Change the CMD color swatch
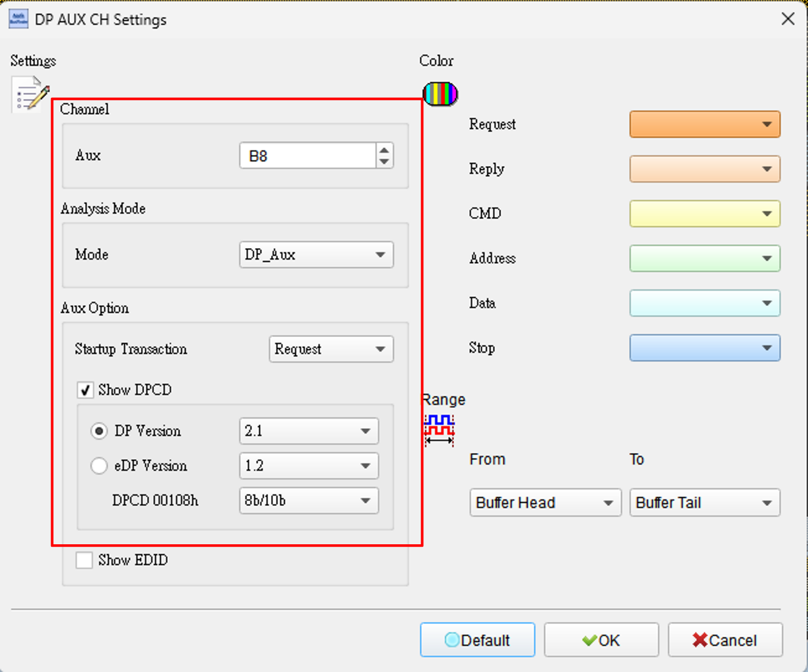808x672 pixels. [x=705, y=213]
